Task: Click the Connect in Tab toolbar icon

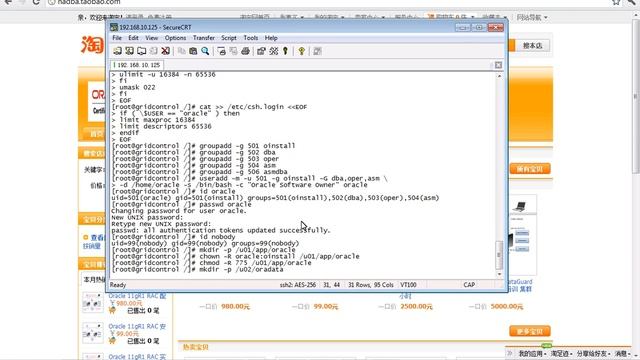Action: pyautogui.click(x=142, y=51)
